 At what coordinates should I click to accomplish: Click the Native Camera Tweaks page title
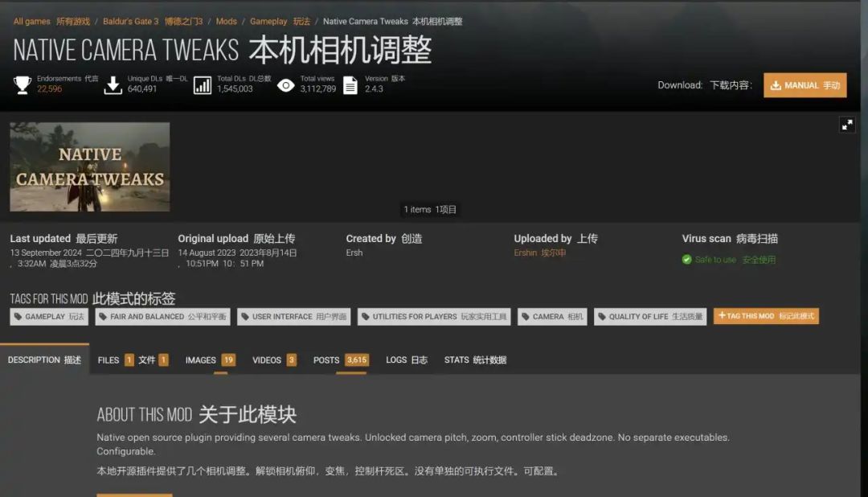pos(223,50)
